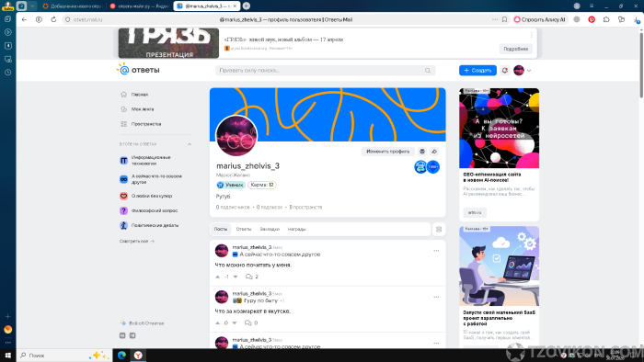Downvote the post 'Что можно почитать у меня'
Screen dimensions: 644x362
[236, 277]
